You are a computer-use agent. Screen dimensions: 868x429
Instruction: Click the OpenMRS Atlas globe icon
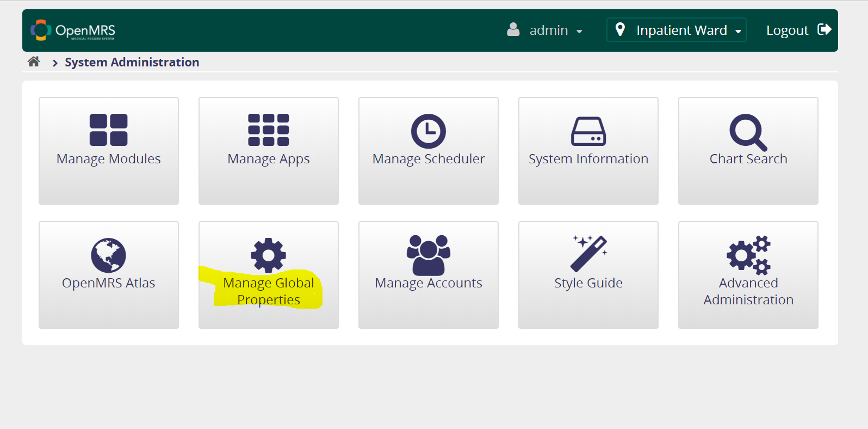point(109,255)
